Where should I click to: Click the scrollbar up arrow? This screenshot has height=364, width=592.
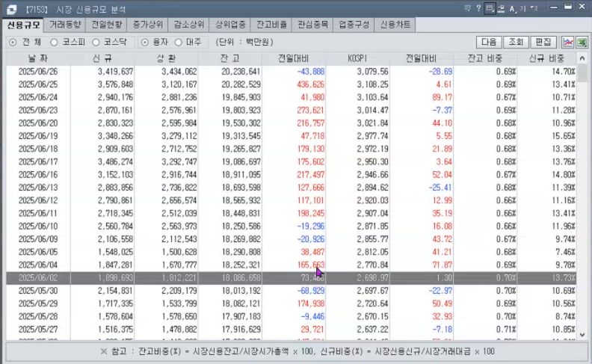(582, 58)
